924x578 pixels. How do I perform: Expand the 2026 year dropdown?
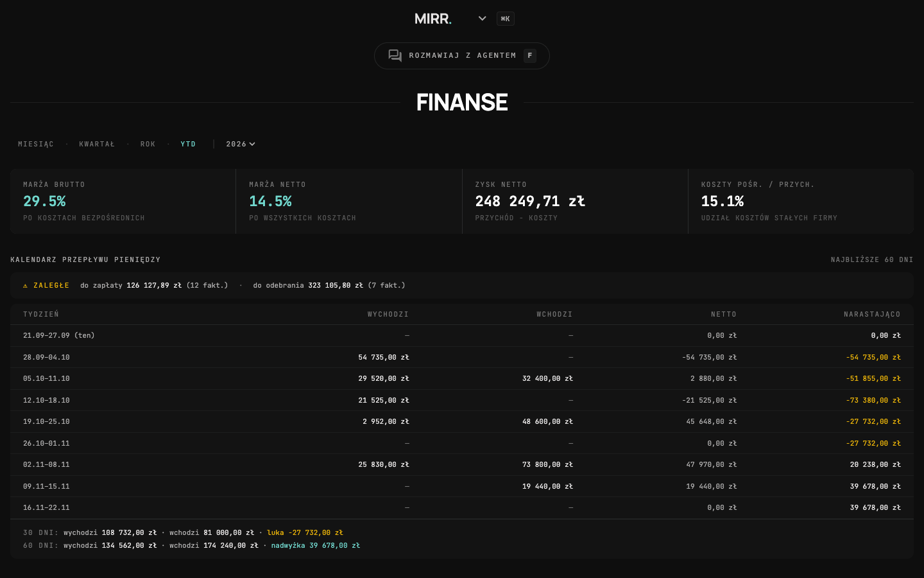[x=241, y=144]
